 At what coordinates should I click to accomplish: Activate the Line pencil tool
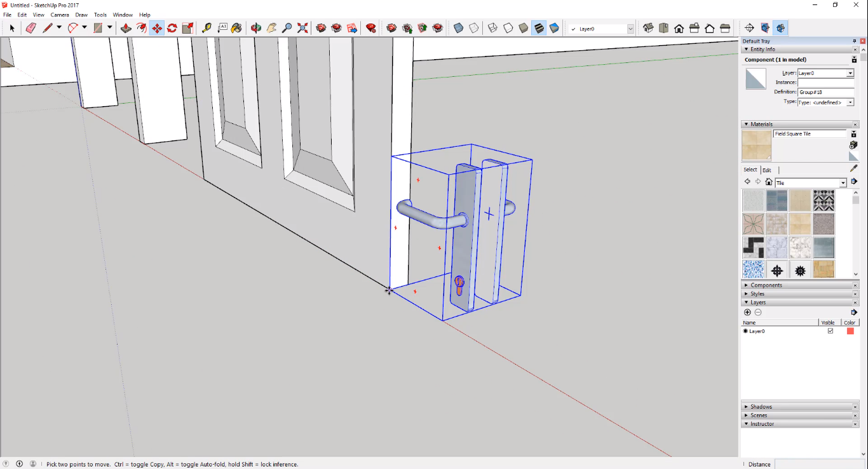coord(48,28)
